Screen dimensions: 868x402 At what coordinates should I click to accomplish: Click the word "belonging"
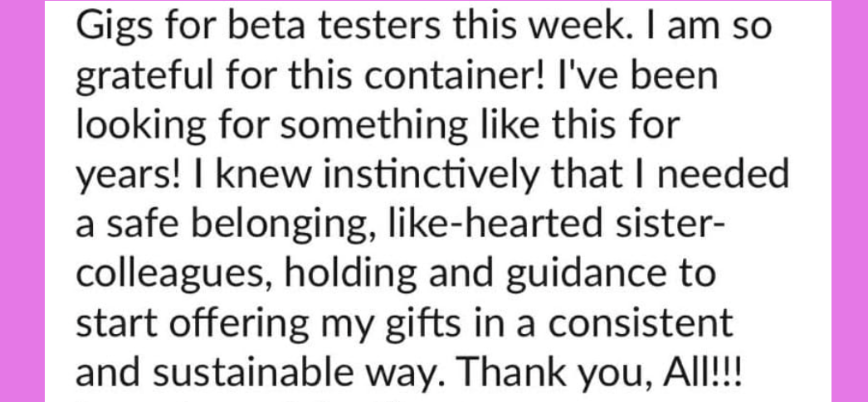280,225
